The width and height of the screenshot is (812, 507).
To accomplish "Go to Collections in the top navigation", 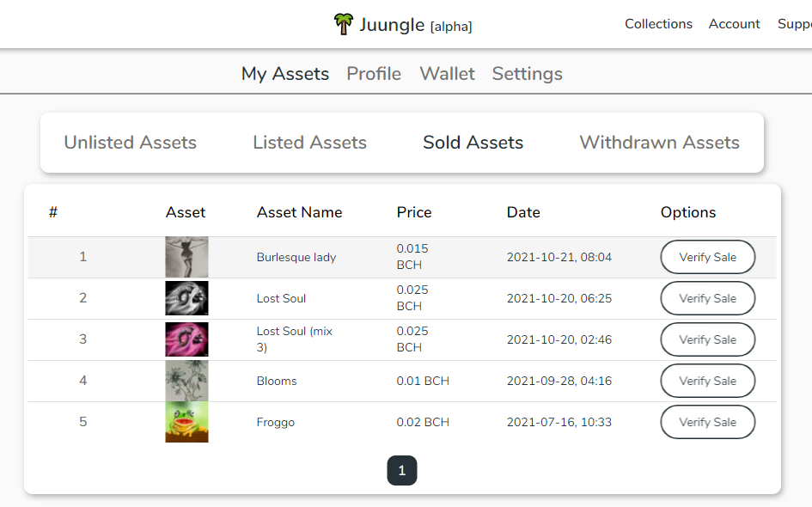I will (x=658, y=24).
